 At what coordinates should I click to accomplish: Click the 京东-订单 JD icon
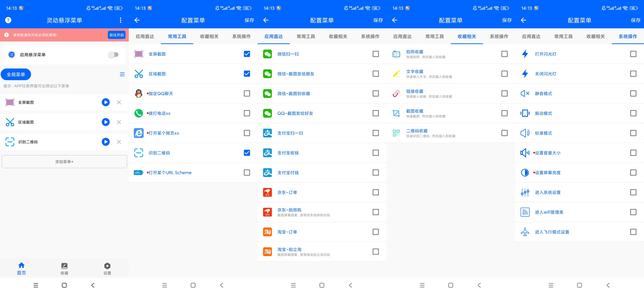pyautogui.click(x=267, y=192)
